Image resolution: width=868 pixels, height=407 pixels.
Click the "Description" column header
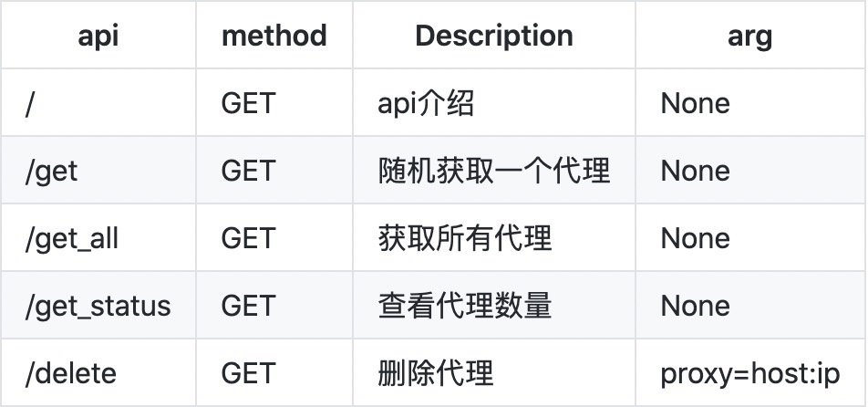[494, 36]
